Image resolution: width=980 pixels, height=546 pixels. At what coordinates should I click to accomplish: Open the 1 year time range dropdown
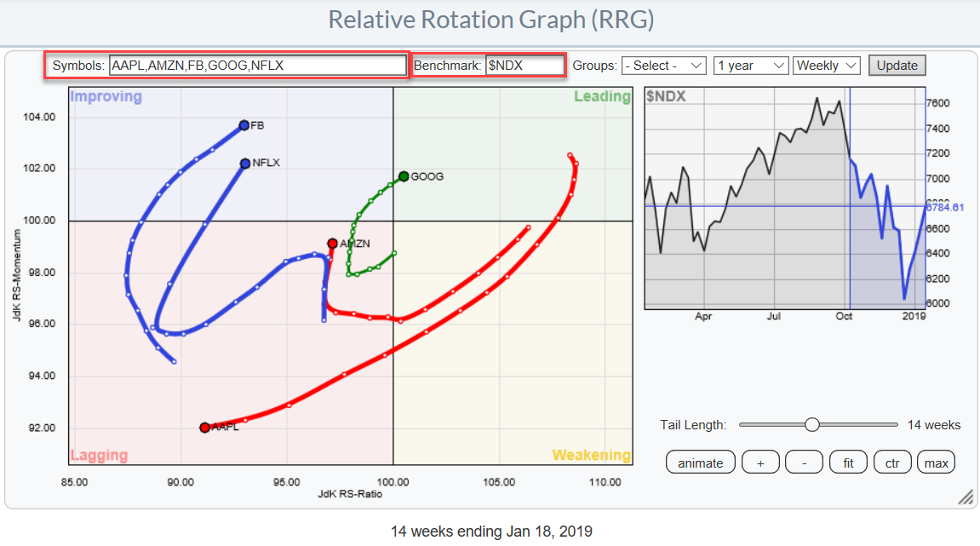click(x=751, y=66)
